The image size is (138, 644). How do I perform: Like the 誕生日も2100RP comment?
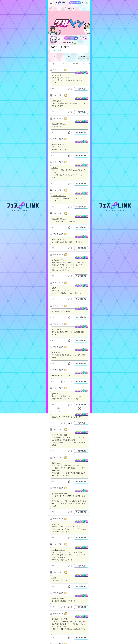[62, 423]
